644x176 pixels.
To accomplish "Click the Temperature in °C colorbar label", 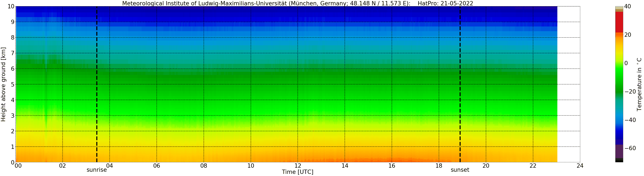I will tap(639, 84).
